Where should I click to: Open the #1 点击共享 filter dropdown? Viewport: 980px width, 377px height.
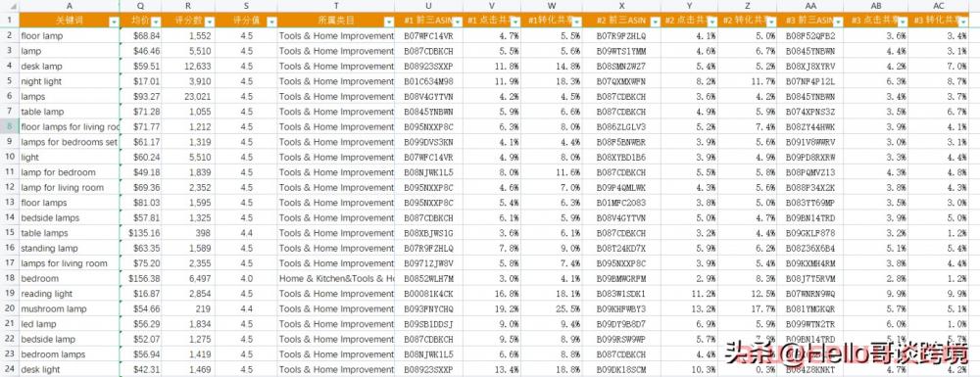[x=515, y=22]
